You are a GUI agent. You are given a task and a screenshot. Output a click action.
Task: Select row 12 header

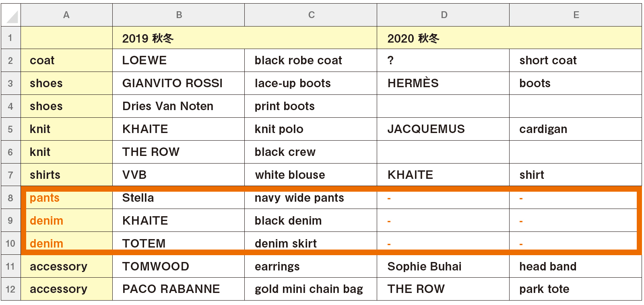tap(11, 289)
